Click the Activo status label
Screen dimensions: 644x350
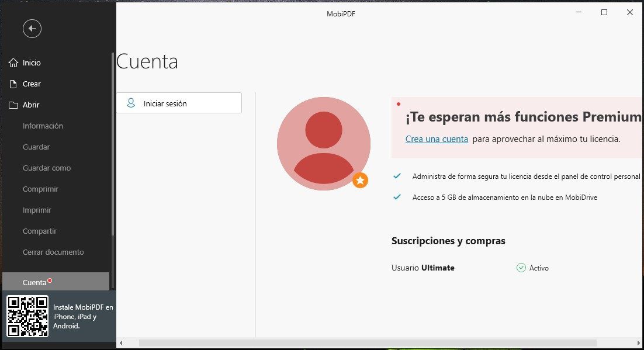[539, 268]
